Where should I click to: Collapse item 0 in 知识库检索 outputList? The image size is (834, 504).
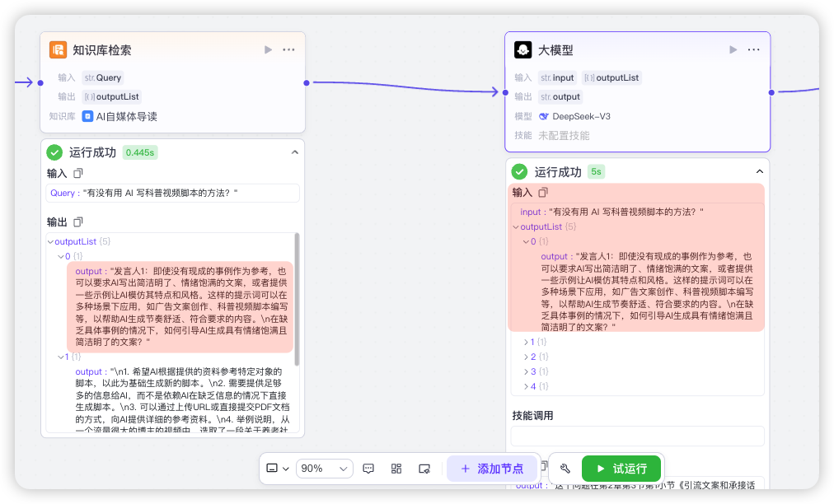[x=61, y=256]
